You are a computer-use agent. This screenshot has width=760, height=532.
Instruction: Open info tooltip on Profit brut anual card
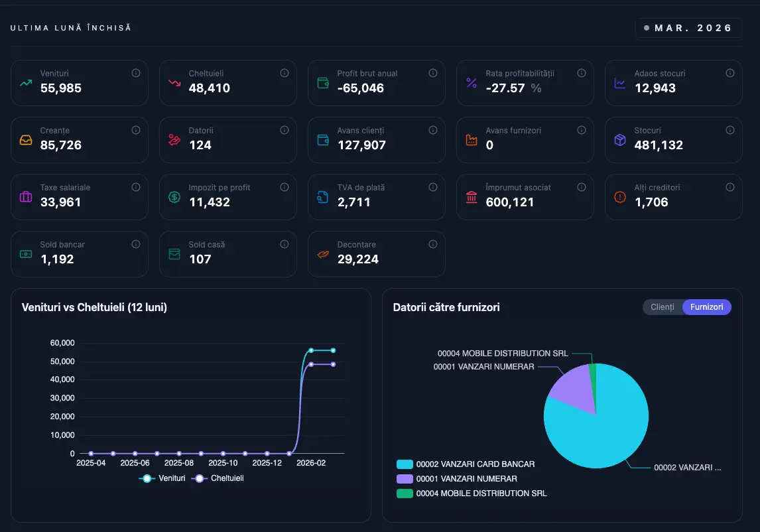(x=433, y=73)
